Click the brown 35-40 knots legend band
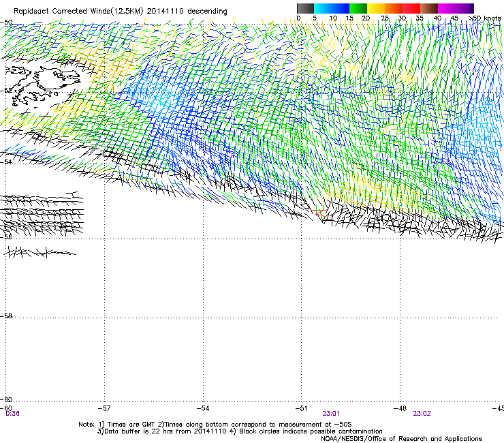 429,8
